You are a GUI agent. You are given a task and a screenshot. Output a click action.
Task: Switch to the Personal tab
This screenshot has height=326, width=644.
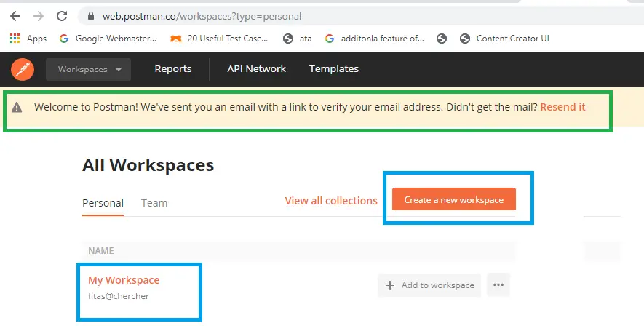coord(103,203)
